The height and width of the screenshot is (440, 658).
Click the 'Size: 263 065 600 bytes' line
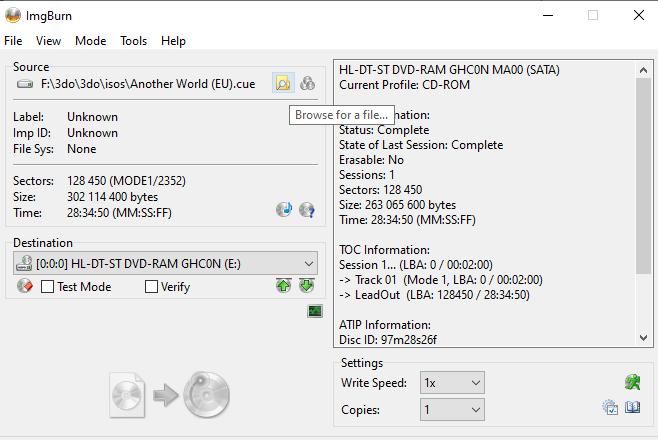(397, 205)
